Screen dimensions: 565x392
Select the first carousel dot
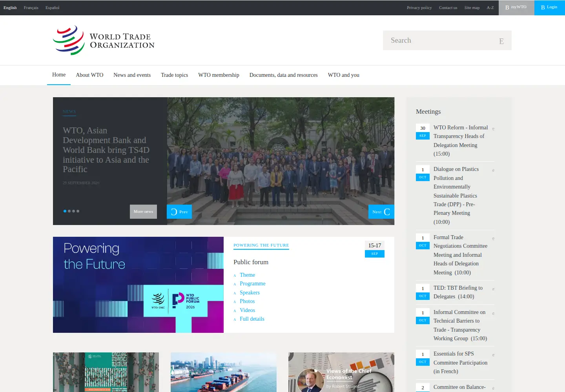click(x=65, y=211)
